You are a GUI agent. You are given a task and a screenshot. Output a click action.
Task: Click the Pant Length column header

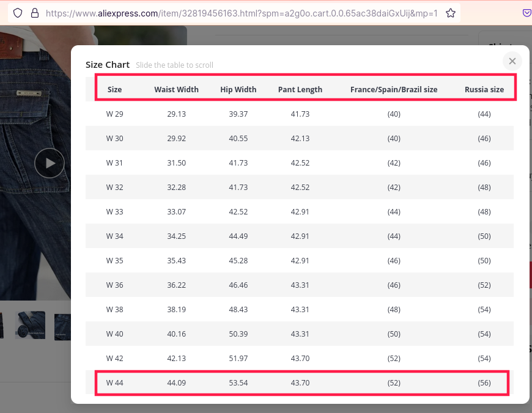(x=300, y=89)
